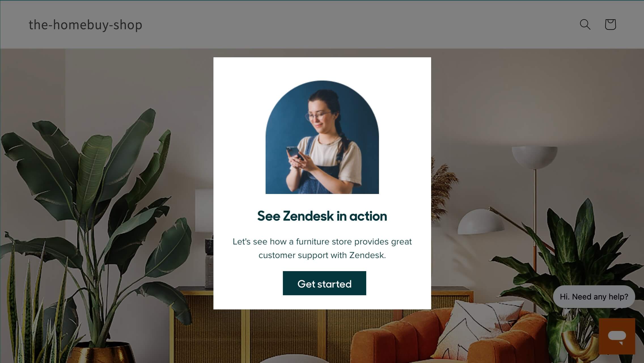
Task: Click the tall floor lamp's upper shade
Action: tap(535, 157)
